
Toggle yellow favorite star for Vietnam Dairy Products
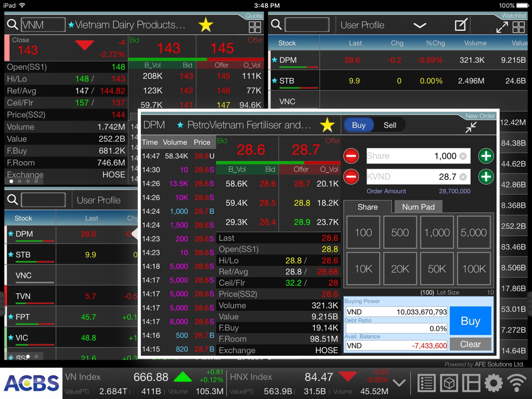pyautogui.click(x=205, y=25)
